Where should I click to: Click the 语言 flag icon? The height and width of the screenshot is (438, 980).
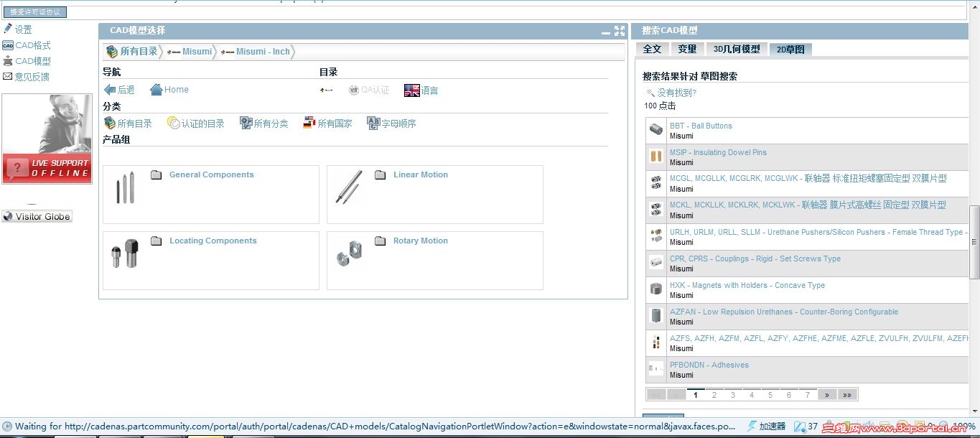point(412,90)
